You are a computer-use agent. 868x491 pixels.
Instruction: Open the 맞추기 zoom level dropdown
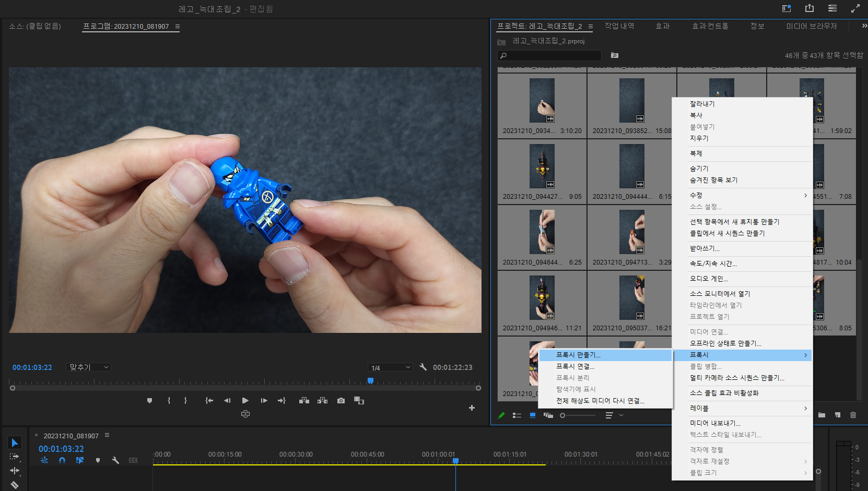coord(88,367)
